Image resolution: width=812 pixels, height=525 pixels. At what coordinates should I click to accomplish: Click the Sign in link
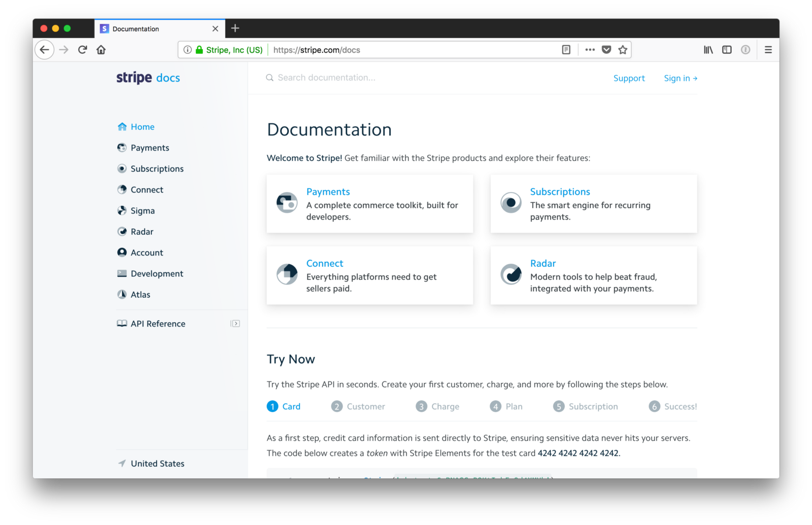click(681, 78)
